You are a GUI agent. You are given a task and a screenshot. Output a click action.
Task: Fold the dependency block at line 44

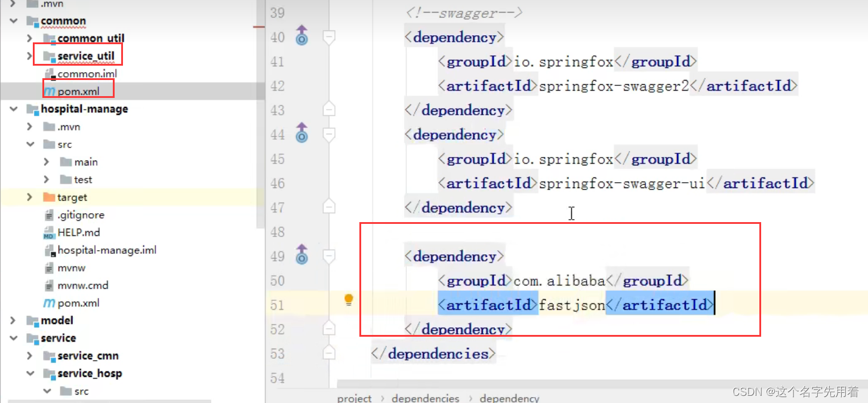[x=329, y=135]
